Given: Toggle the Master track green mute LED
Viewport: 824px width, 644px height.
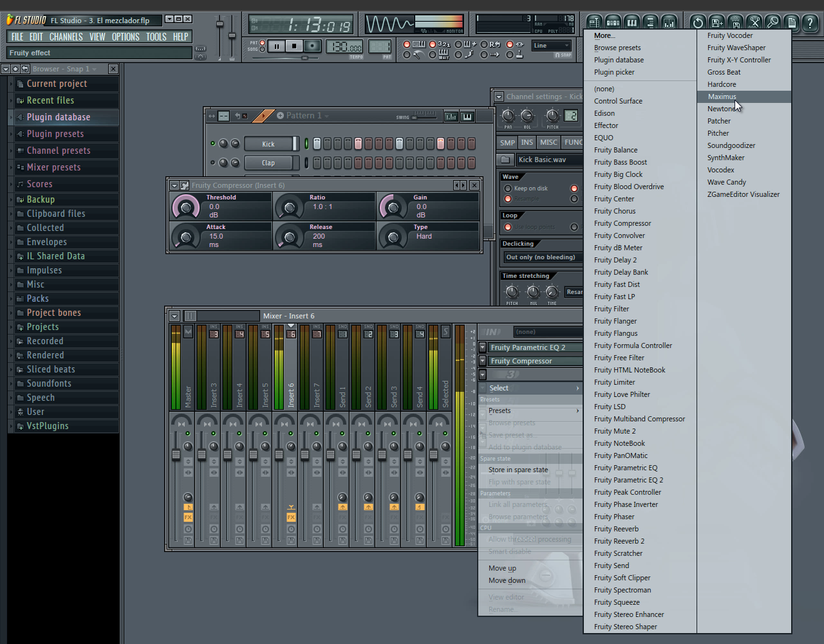Looking at the screenshot, I should click(188, 434).
